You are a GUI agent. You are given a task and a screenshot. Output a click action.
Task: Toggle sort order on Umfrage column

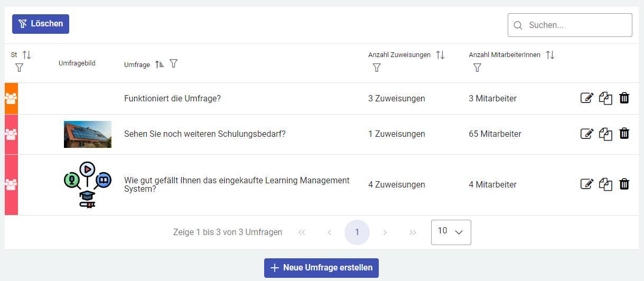[160, 64]
